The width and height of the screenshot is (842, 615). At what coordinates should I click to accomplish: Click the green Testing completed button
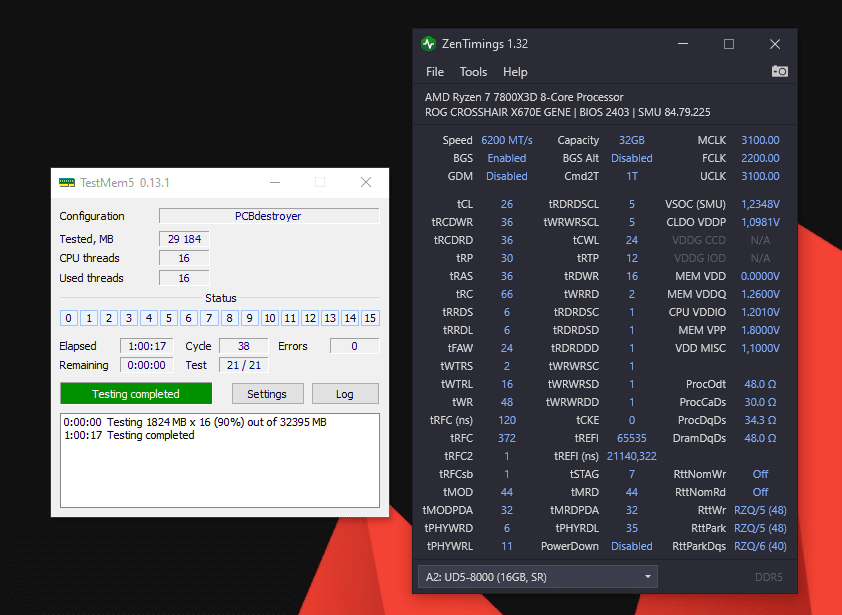click(136, 394)
